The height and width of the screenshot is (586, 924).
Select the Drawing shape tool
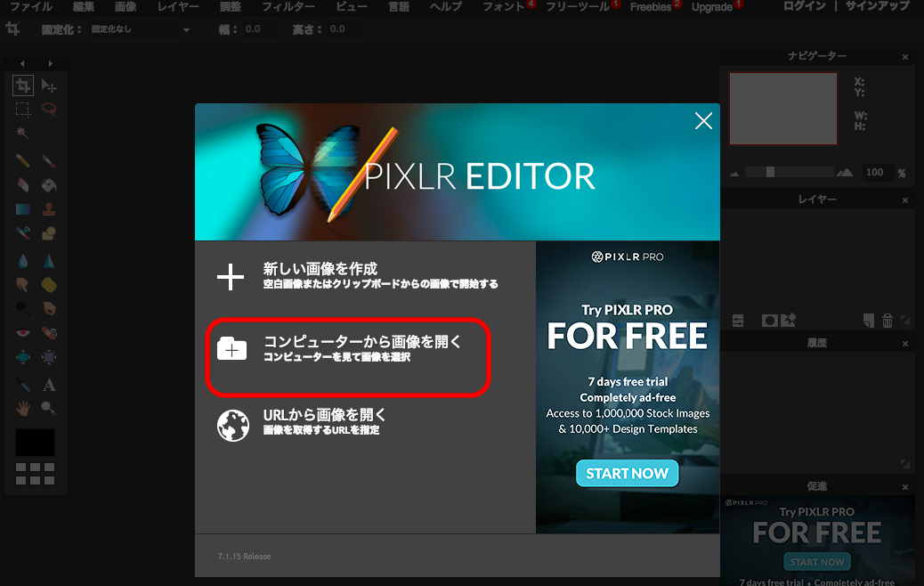coord(49,233)
